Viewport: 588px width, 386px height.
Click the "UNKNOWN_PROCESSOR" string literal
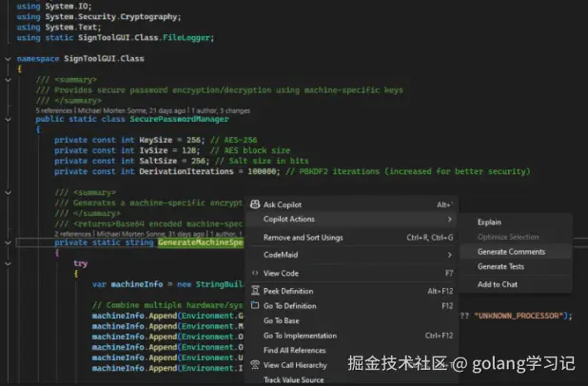pos(519,316)
